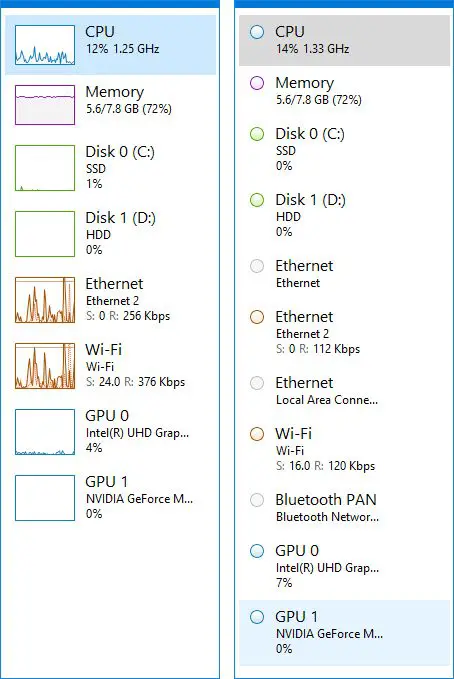454x679 pixels.
Task: Click green circle icon for Disk 0 (C:)
Action: pos(257,134)
